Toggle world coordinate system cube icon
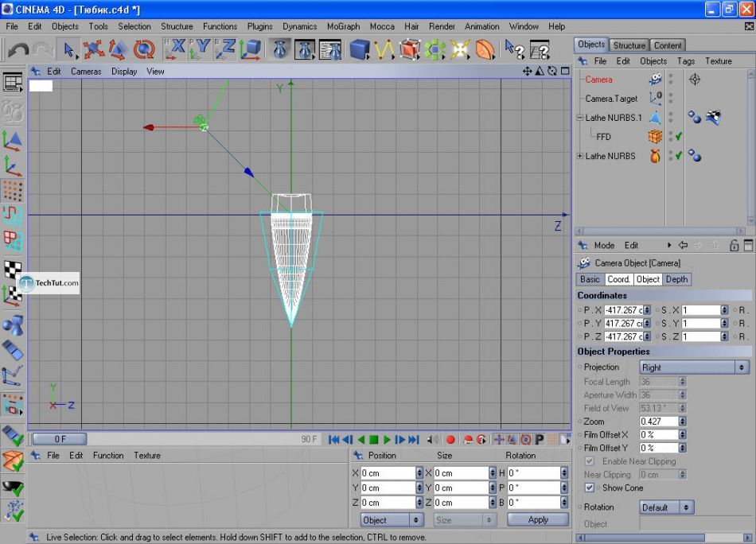 point(250,49)
